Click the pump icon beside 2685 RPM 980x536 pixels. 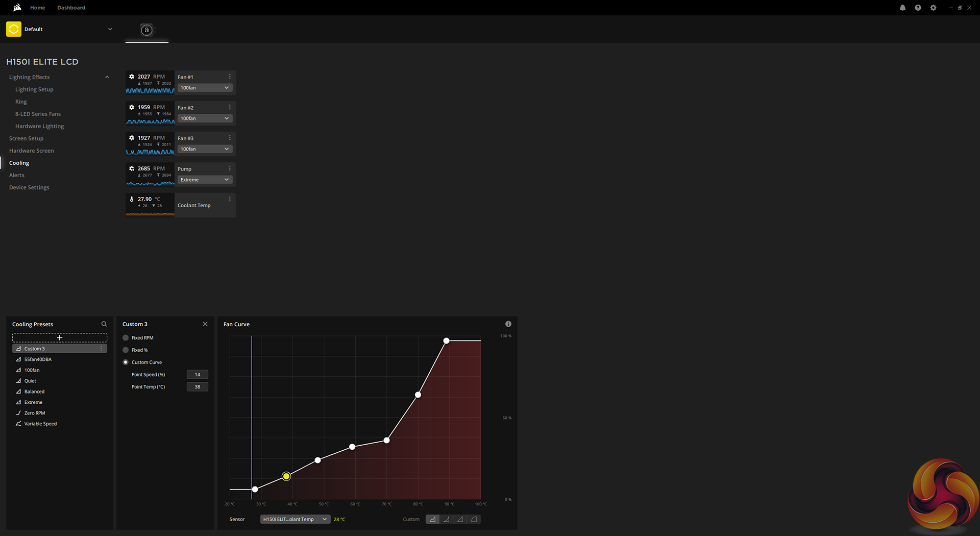[132, 168]
